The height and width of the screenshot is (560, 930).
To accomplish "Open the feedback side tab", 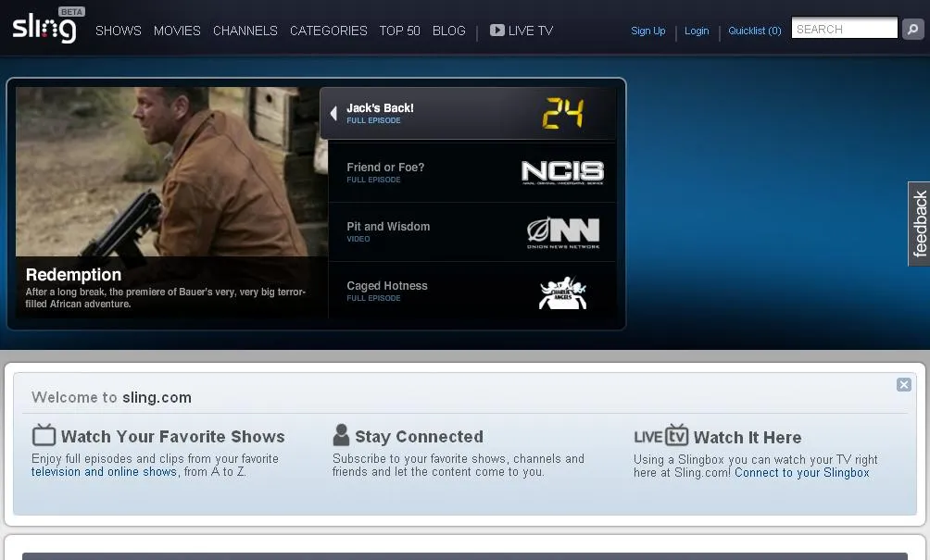I will click(919, 224).
